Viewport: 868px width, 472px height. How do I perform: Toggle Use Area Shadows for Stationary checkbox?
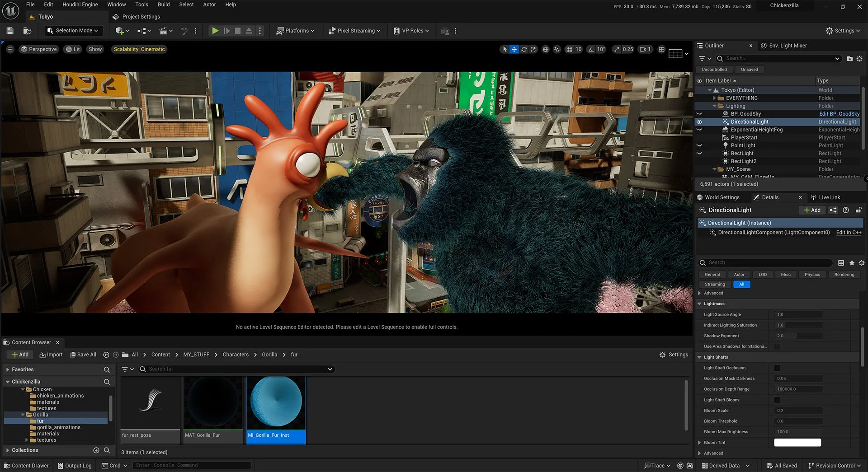[x=777, y=347]
